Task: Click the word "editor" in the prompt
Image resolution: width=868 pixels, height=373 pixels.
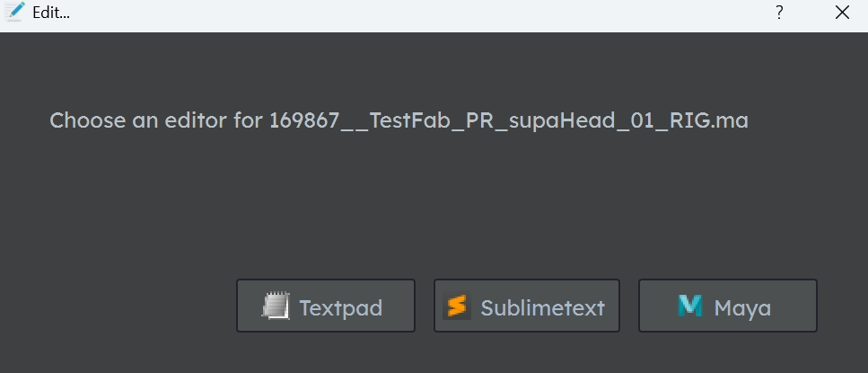Action: pyautogui.click(x=196, y=120)
